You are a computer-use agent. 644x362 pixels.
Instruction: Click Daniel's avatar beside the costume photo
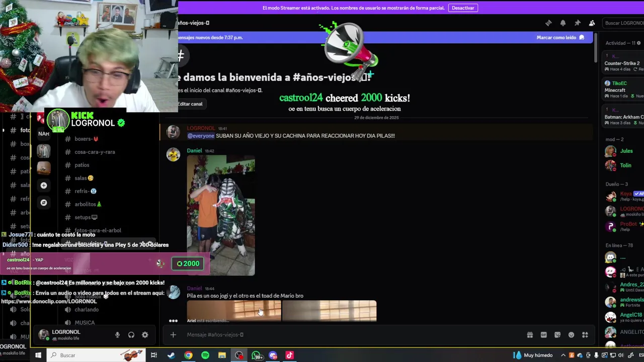(173, 154)
